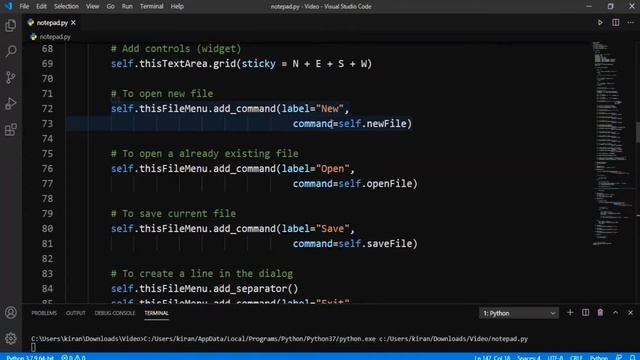The width and height of the screenshot is (640, 360).
Task: Open the Manage gear icon
Action: coord(11,338)
